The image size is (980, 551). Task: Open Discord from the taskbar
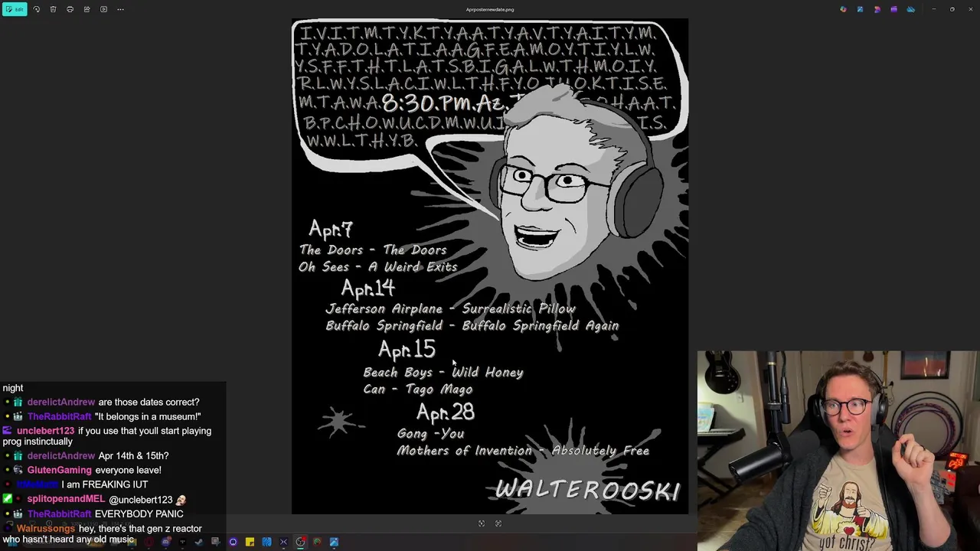[166, 542]
